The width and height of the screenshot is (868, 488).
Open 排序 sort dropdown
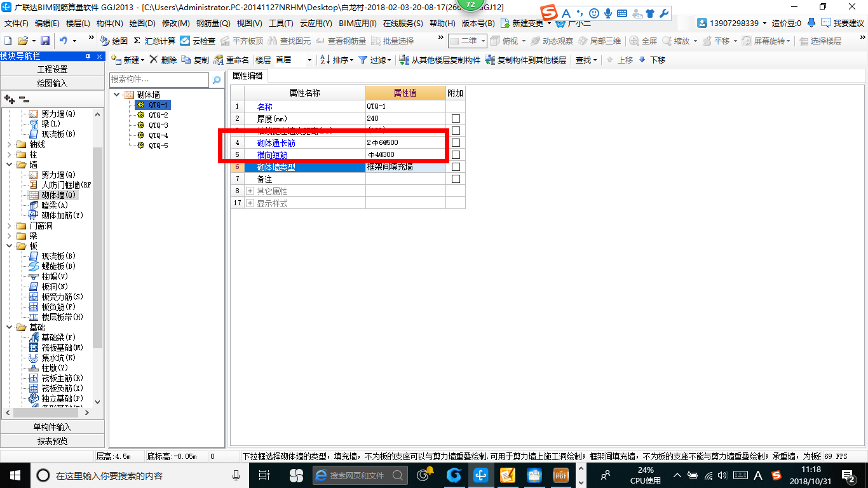(336, 60)
